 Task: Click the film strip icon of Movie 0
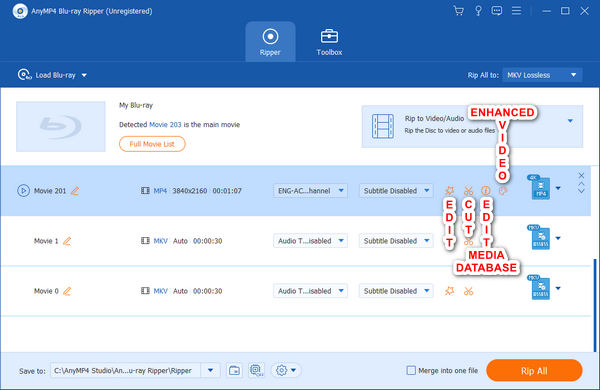pos(145,291)
